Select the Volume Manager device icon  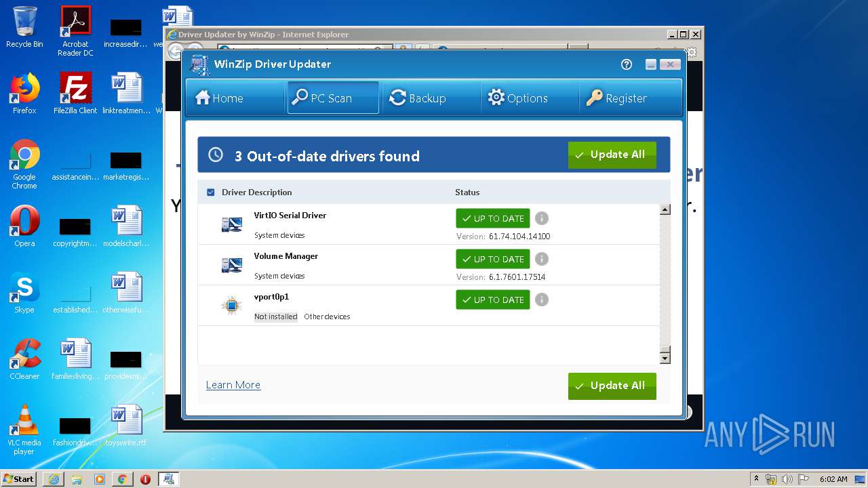click(x=232, y=265)
